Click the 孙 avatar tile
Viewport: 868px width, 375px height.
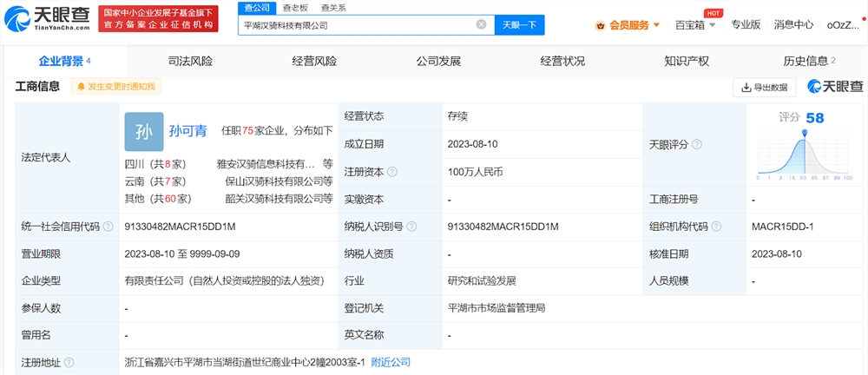pyautogui.click(x=144, y=132)
